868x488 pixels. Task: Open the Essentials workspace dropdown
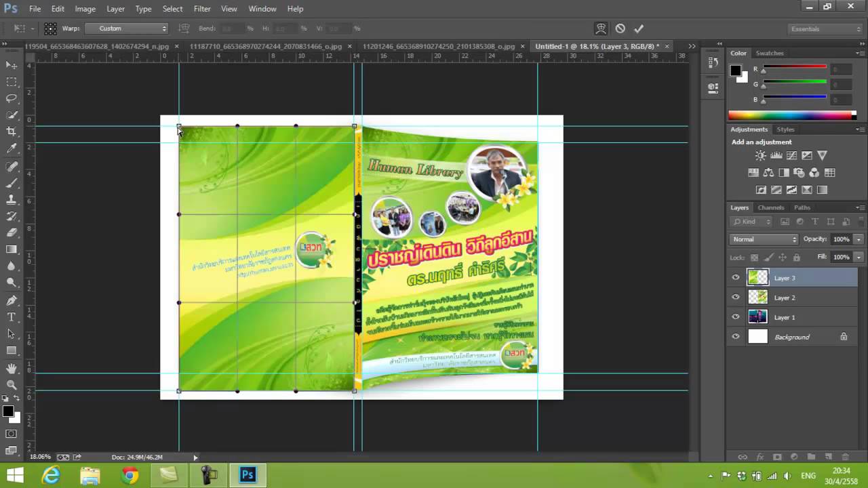coord(825,28)
